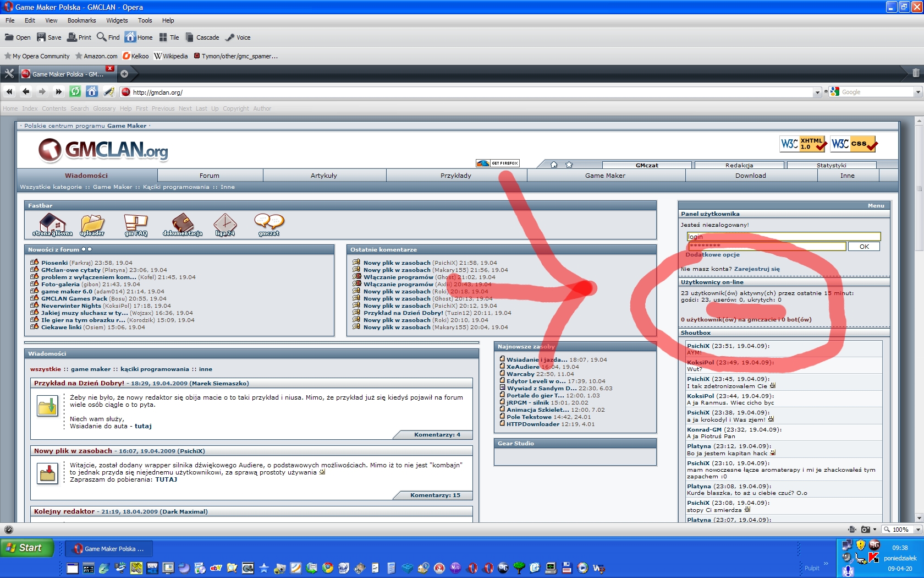Click the liga 24 icon
This screenshot has width=924, height=578.
point(225,223)
